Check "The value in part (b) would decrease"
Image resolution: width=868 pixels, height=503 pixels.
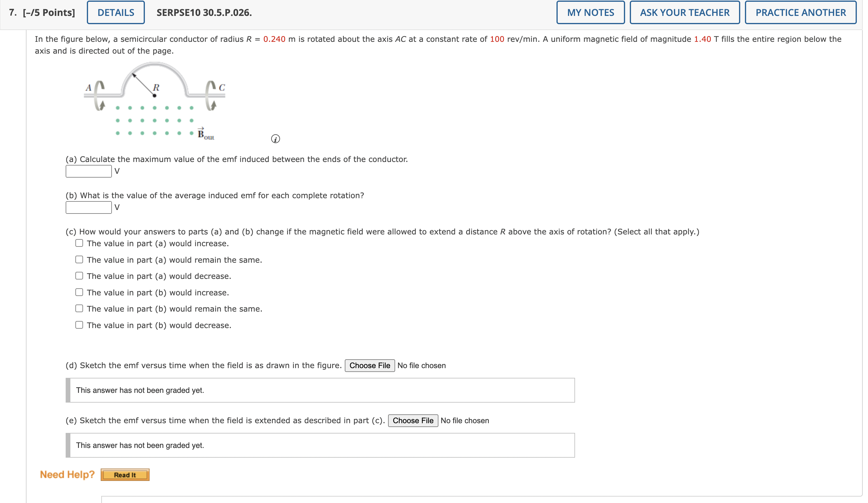click(x=79, y=325)
